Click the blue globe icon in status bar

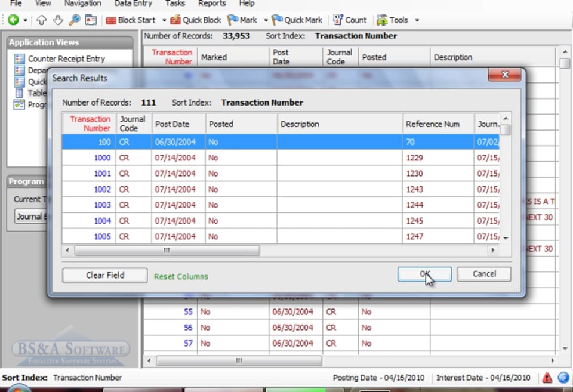(x=563, y=378)
